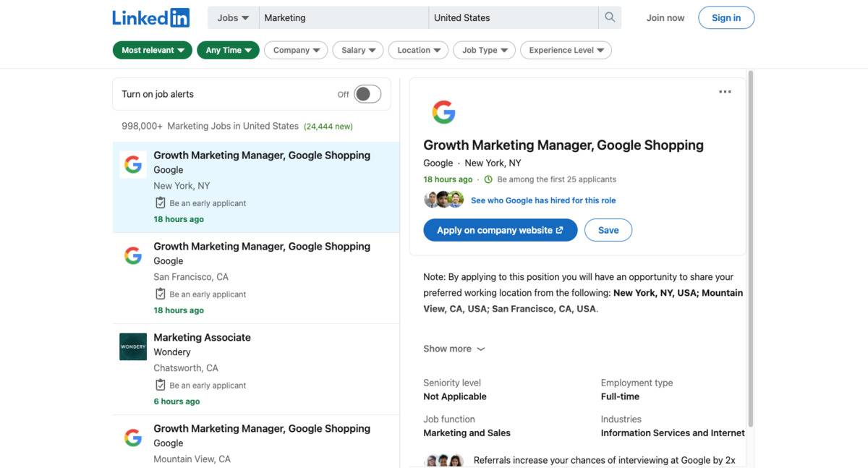Click the job title heading in details pane
The image size is (868, 468).
tap(563, 145)
